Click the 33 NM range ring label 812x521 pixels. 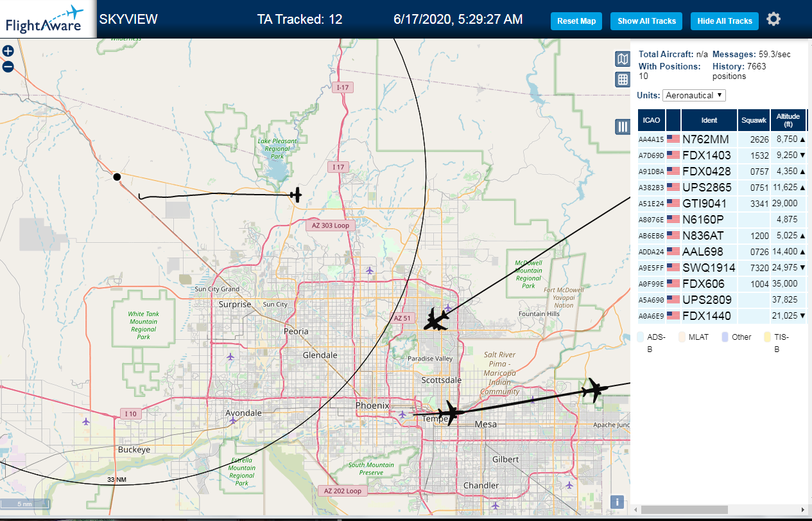(x=117, y=480)
